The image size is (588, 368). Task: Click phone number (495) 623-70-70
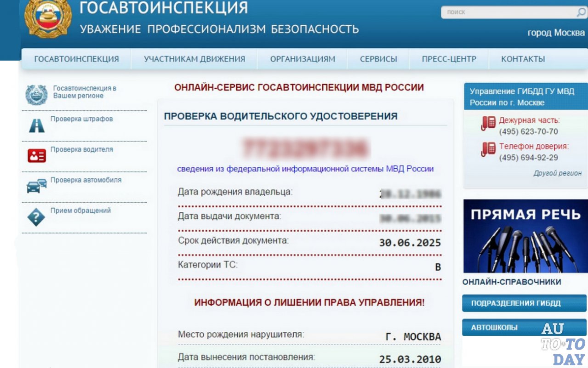pyautogui.click(x=528, y=131)
